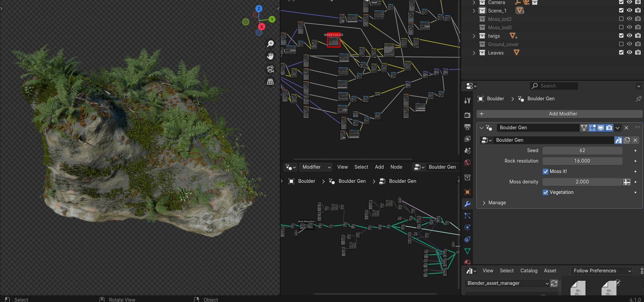Click the viewport zoom magnifier icon

coord(270,44)
